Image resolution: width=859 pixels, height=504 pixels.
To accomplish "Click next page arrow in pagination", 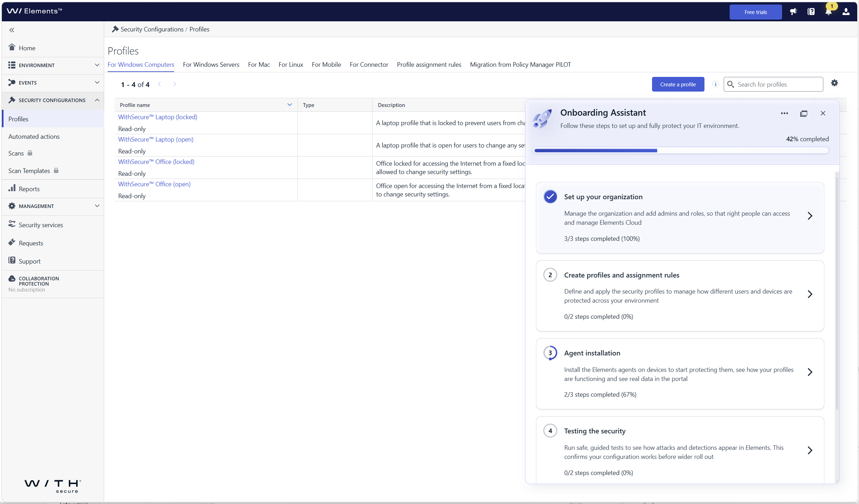I will pyautogui.click(x=174, y=84).
